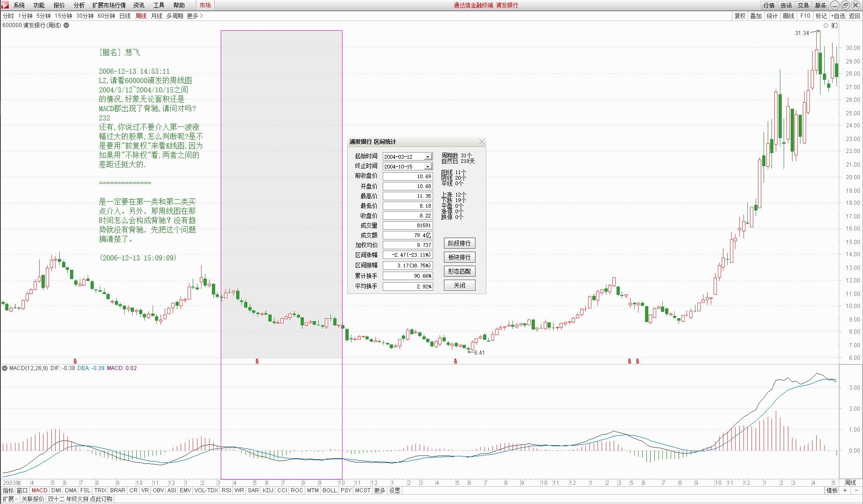Select the KDJ indicator tab

pyautogui.click(x=268, y=490)
